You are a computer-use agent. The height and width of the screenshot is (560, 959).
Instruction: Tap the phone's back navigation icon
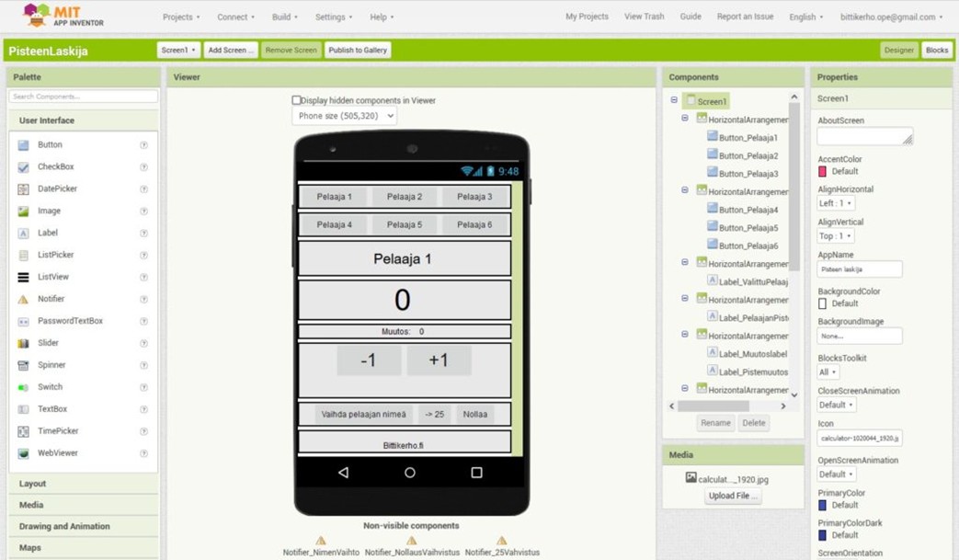(x=344, y=472)
